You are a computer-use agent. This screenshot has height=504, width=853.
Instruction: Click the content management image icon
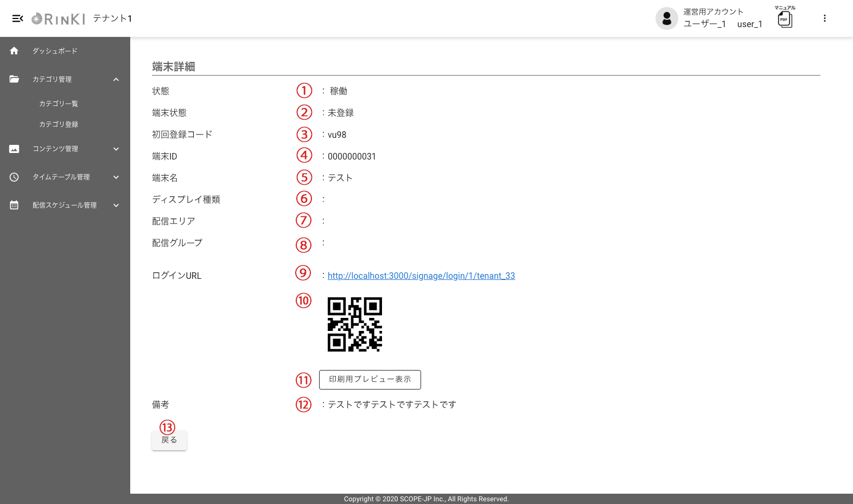(14, 149)
